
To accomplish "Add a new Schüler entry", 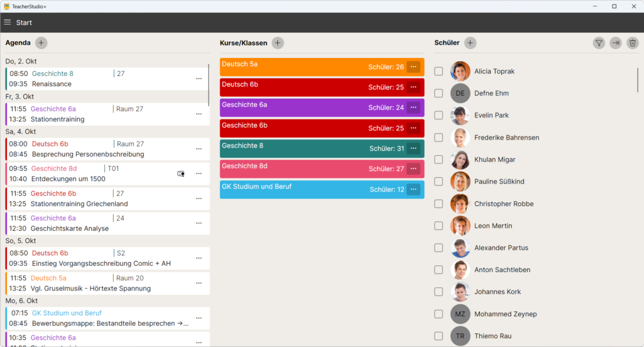I will click(x=470, y=43).
